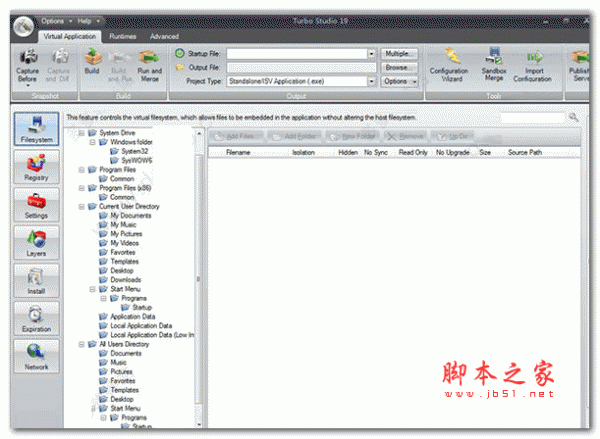The image size is (600, 439).
Task: Open the Install panel
Action: coord(37,281)
